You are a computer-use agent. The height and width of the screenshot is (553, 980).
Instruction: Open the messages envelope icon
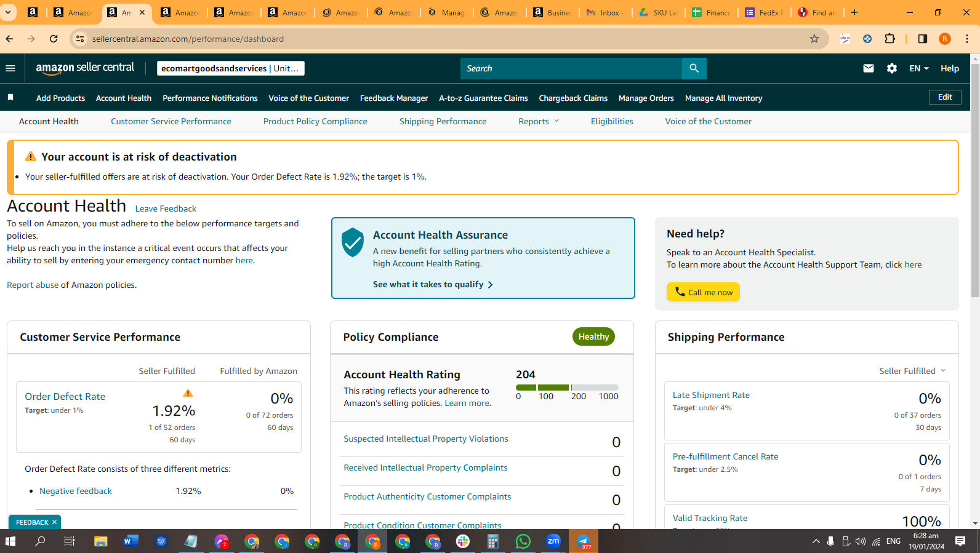[869, 68]
